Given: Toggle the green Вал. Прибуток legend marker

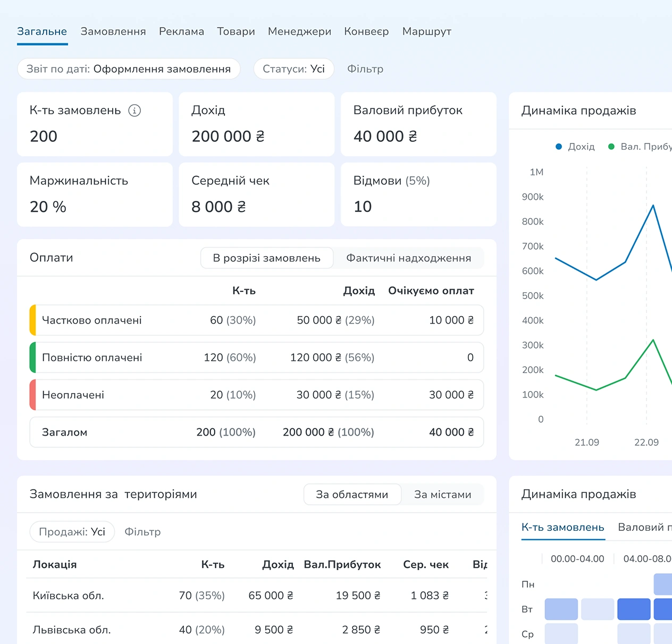Looking at the screenshot, I should pyautogui.click(x=611, y=147).
